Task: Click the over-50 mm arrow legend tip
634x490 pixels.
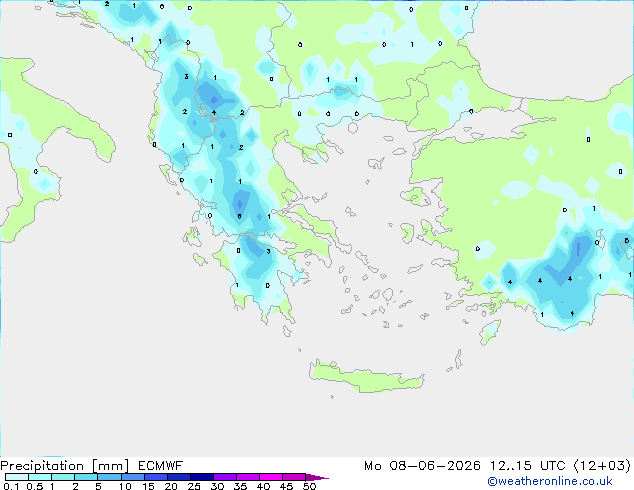Action: click(x=317, y=477)
